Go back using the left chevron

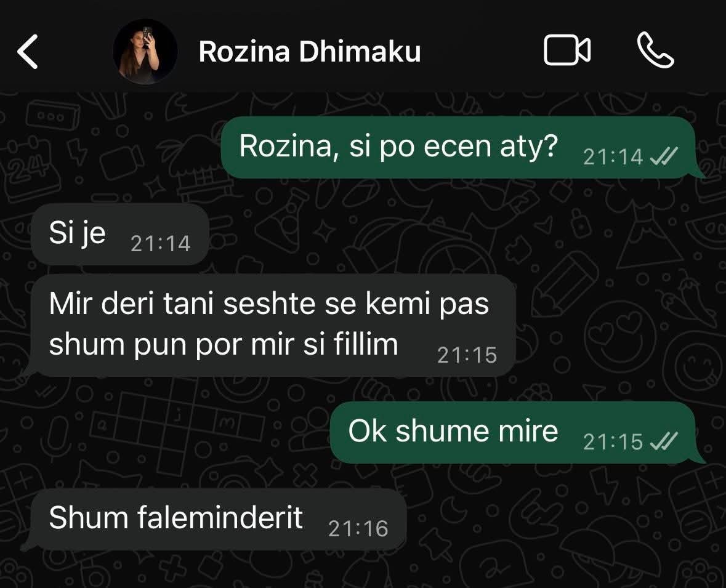[x=27, y=51]
